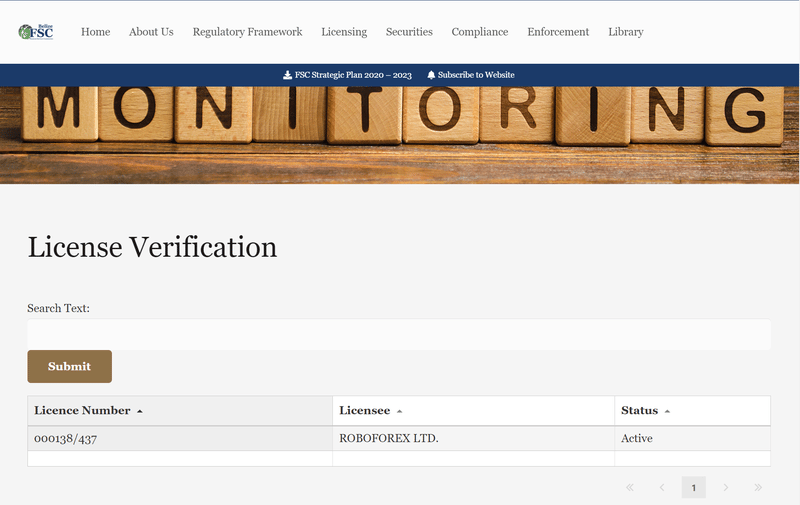Sort table by Licensee column
Viewport: 800px width, 505px height.
(370, 411)
